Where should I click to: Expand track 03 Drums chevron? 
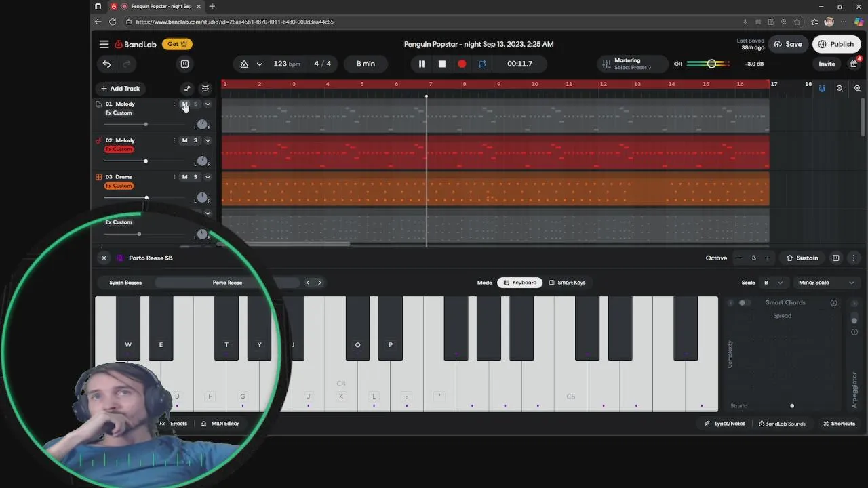208,178
